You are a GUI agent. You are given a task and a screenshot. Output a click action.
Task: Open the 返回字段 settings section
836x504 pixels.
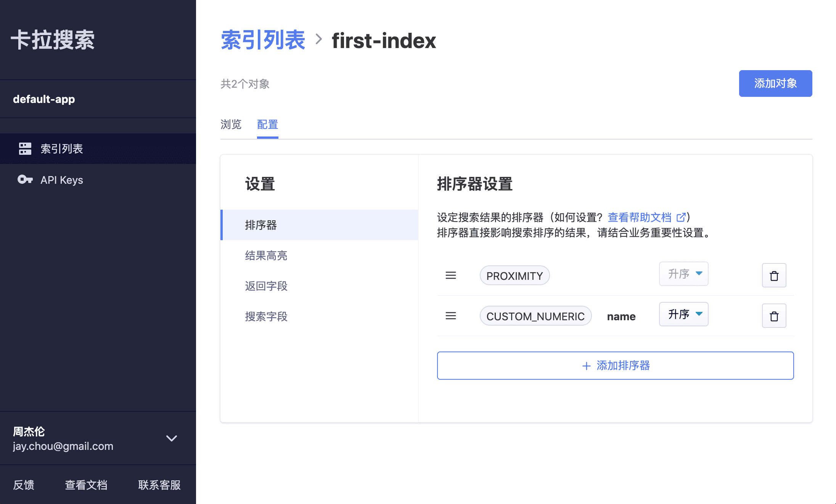coord(266,286)
